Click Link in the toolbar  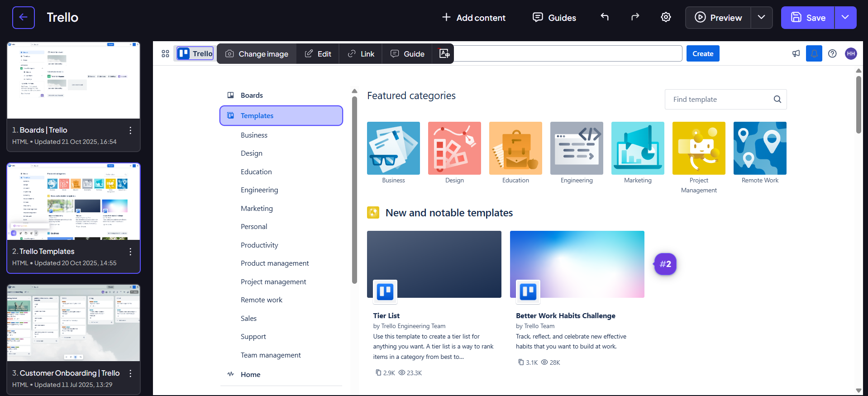[x=361, y=54]
